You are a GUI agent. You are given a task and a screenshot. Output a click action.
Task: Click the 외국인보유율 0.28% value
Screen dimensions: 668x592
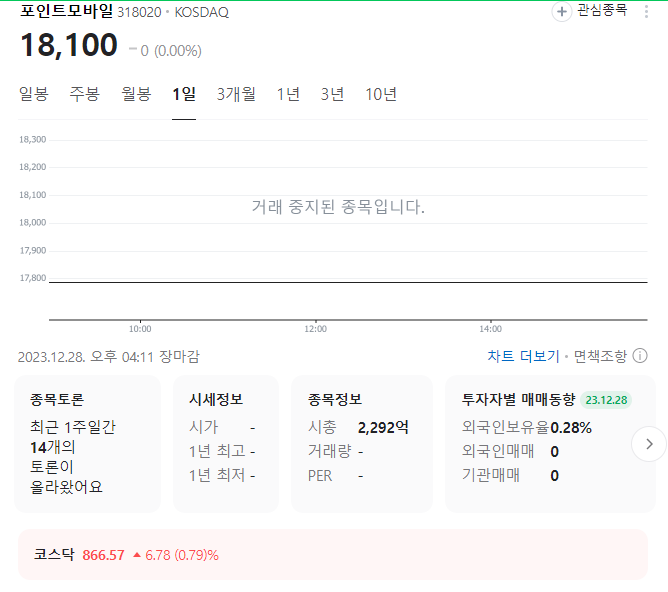[571, 427]
